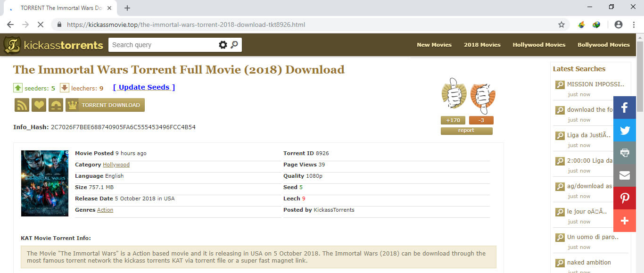
Task: Click the leechers down-arrow icon
Action: [65, 88]
